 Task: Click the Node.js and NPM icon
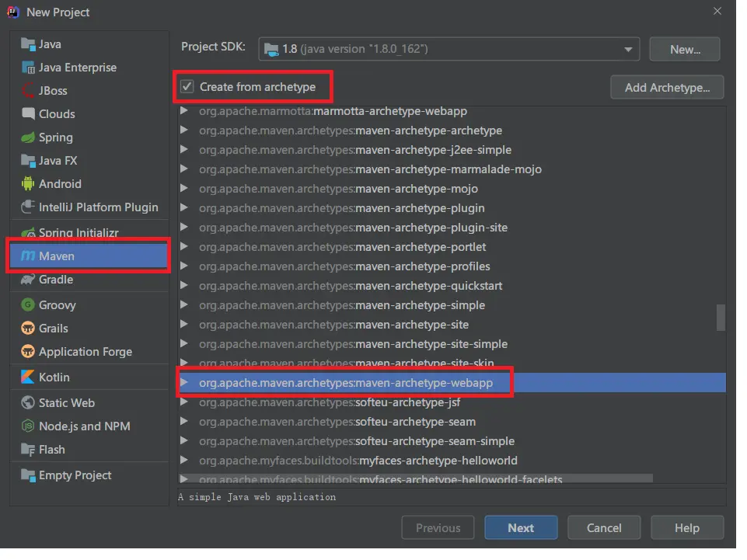tap(28, 427)
